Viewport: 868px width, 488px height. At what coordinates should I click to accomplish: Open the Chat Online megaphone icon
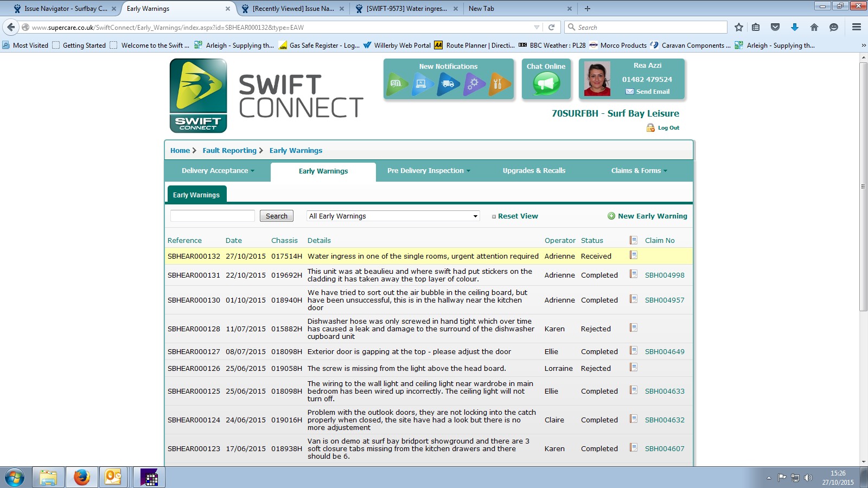546,84
